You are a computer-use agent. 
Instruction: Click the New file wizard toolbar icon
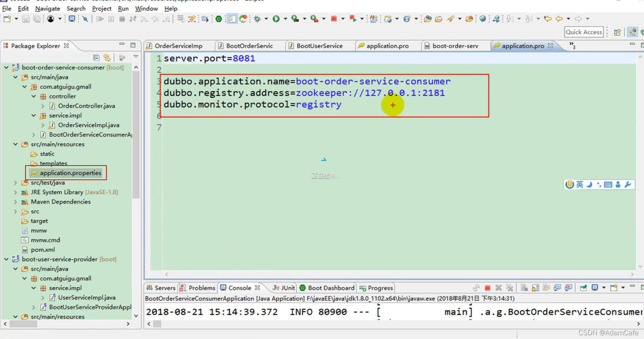click(x=7, y=19)
